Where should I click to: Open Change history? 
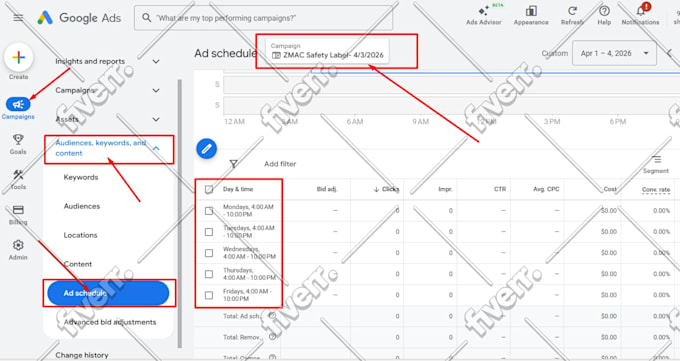pyautogui.click(x=82, y=355)
